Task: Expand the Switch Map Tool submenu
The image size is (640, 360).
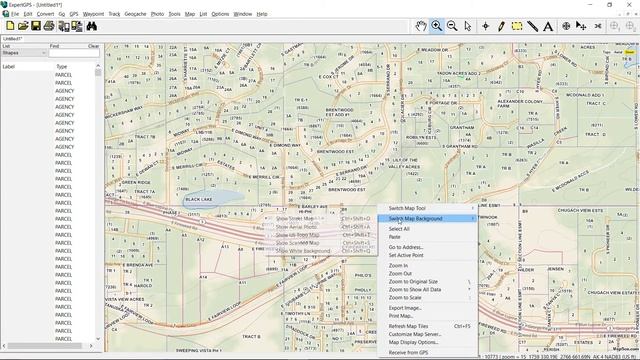Action: (x=427, y=208)
